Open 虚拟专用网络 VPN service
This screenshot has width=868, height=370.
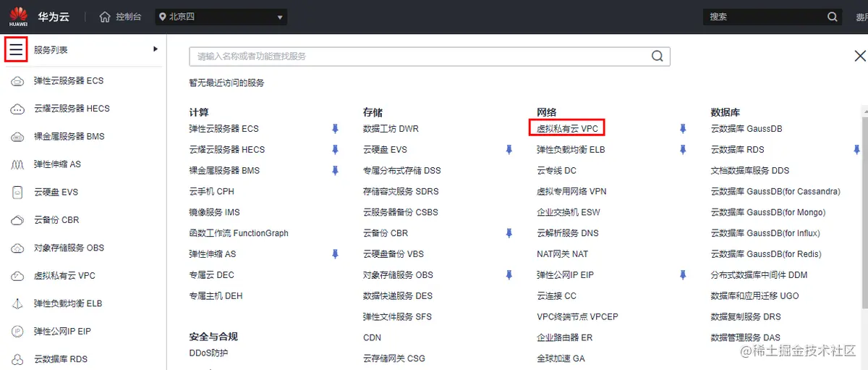coord(571,192)
